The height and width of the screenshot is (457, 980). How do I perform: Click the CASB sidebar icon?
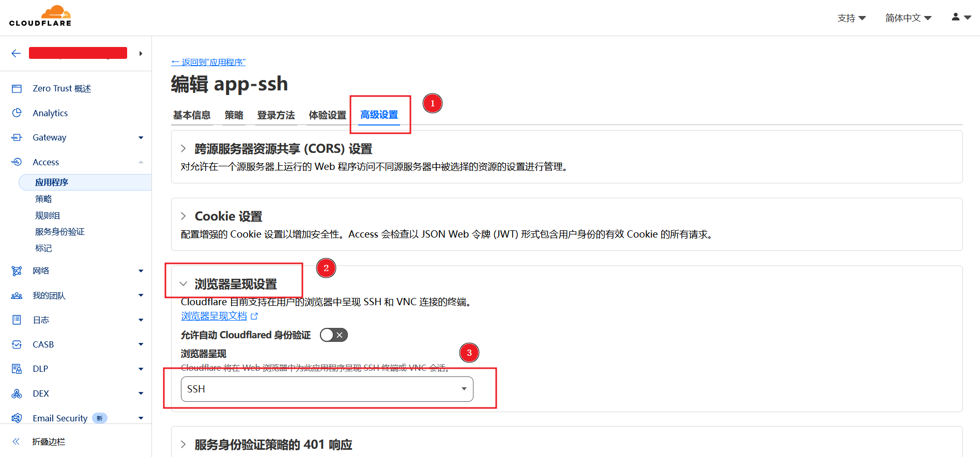(x=17, y=344)
